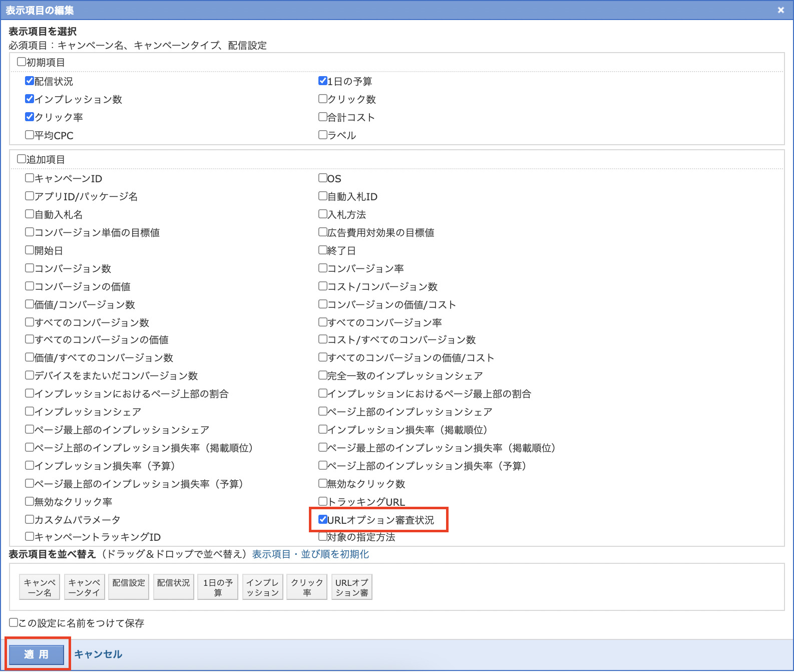Viewport: 794px width, 672px height.
Task: Enable この設定に名前をつけて保存 checkbox
Action: coord(14,623)
